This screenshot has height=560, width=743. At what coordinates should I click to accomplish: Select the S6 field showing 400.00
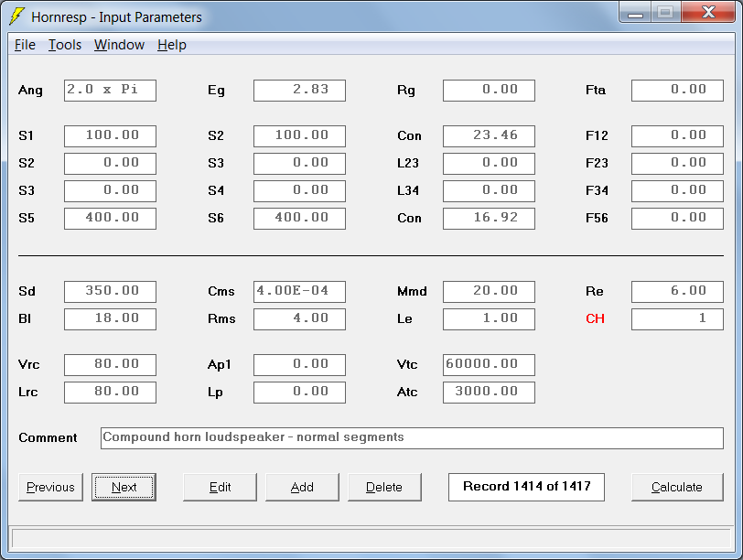[x=299, y=219]
